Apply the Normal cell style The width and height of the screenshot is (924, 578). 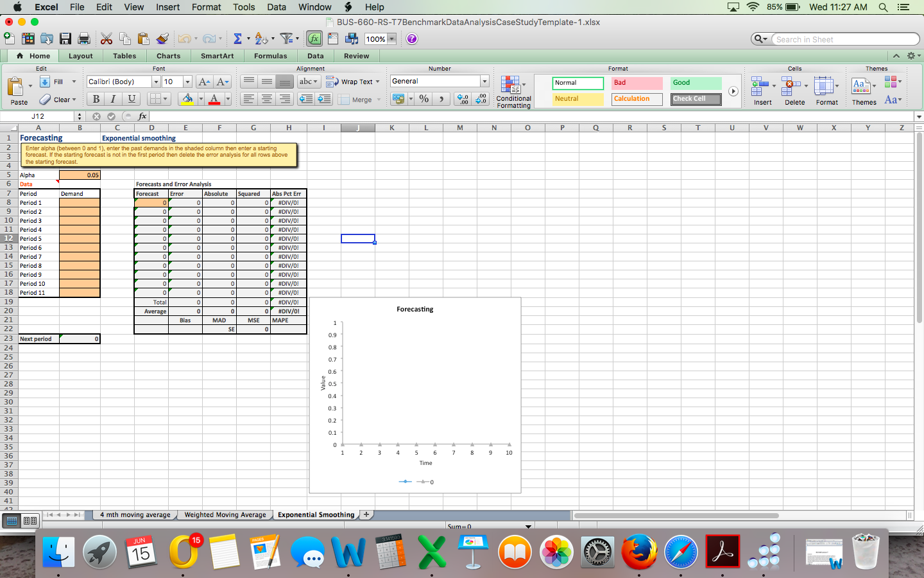[578, 83]
